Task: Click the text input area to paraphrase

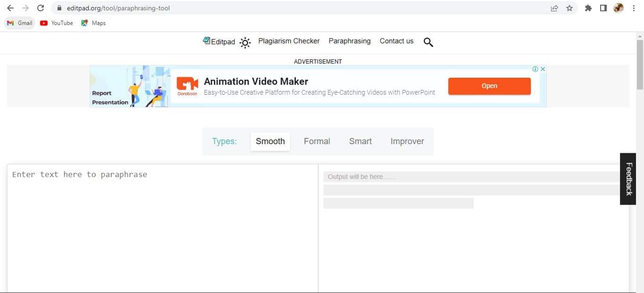Action: pyautogui.click(x=163, y=228)
